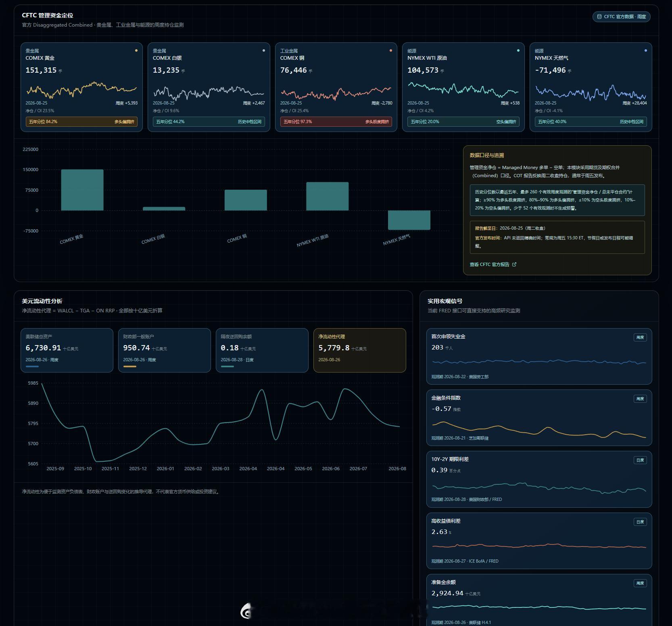
Task: Click the 日度 tag on 高收益债利差 card
Action: click(640, 522)
